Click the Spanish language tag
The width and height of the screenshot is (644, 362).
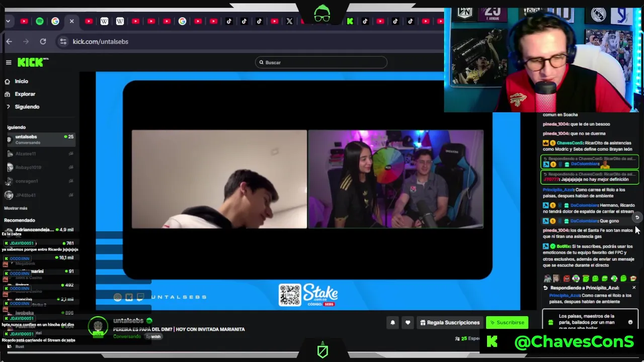(154, 336)
